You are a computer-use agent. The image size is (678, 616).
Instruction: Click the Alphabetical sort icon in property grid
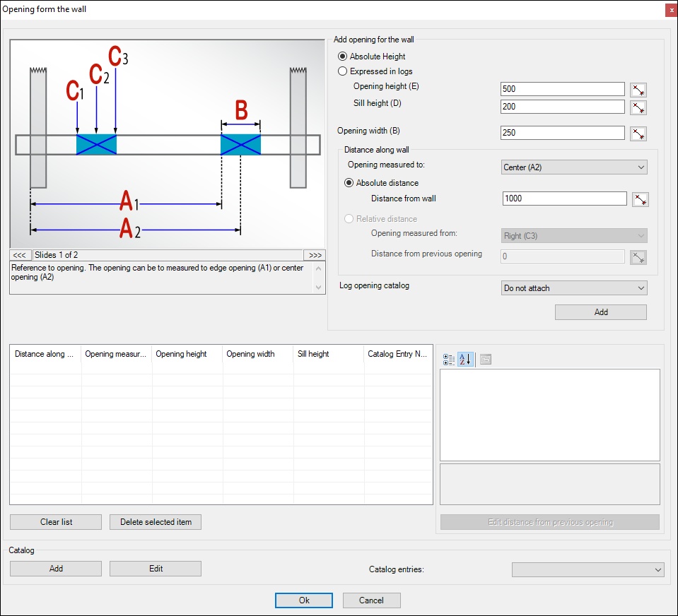[464, 360]
